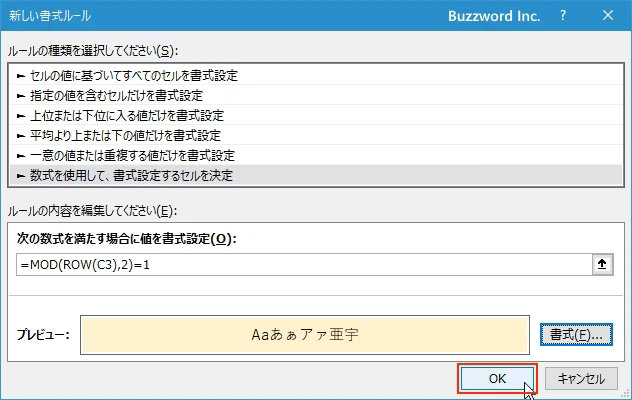
Task: Select rule type セルの値に基づいてすべてのセルを書式設定
Action: pos(316,75)
